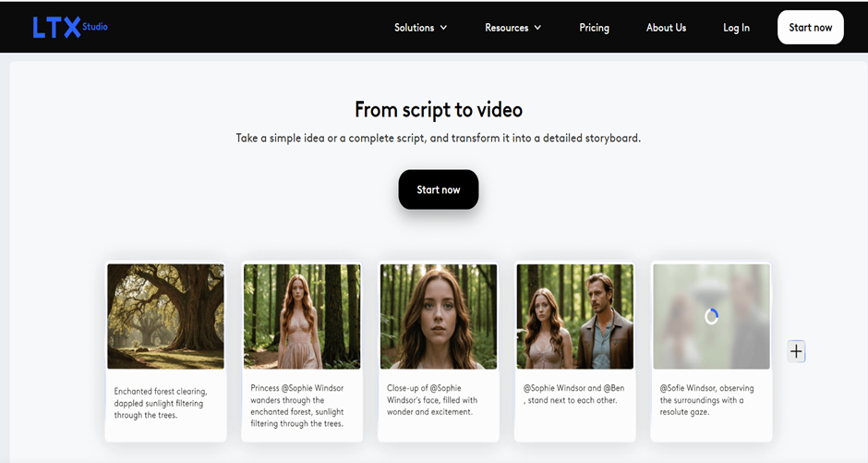The image size is (868, 463).
Task: Click the 'Take a simple idea' subtitle text
Action: (x=439, y=138)
